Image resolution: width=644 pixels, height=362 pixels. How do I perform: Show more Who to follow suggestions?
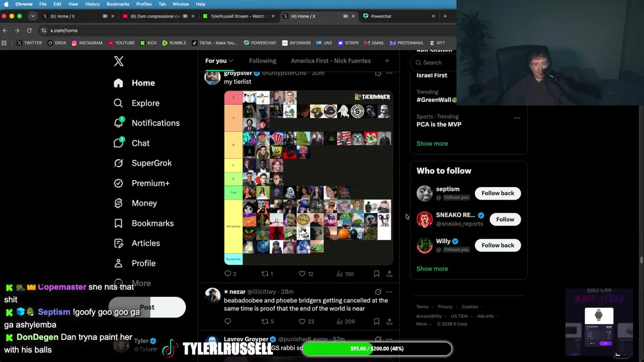[x=432, y=269]
